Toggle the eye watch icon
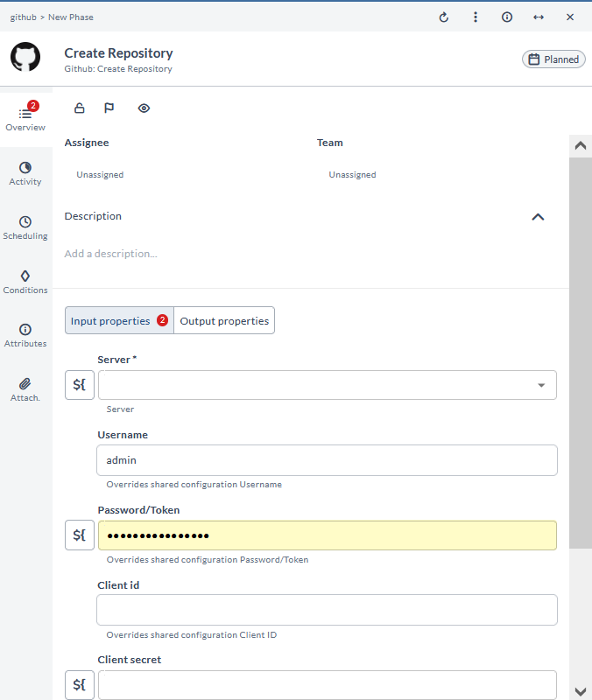This screenshot has height=700, width=592. pyautogui.click(x=144, y=108)
